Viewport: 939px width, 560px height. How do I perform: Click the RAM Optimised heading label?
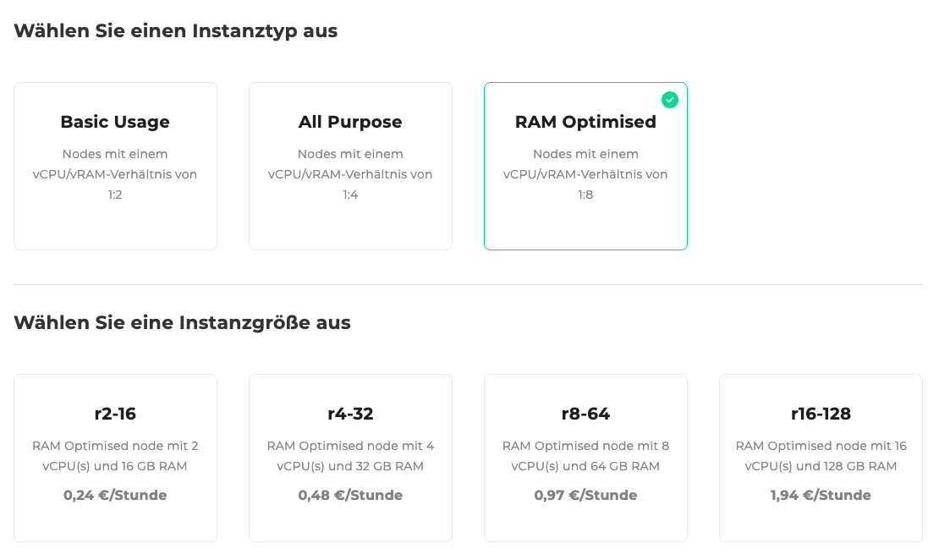(x=585, y=122)
